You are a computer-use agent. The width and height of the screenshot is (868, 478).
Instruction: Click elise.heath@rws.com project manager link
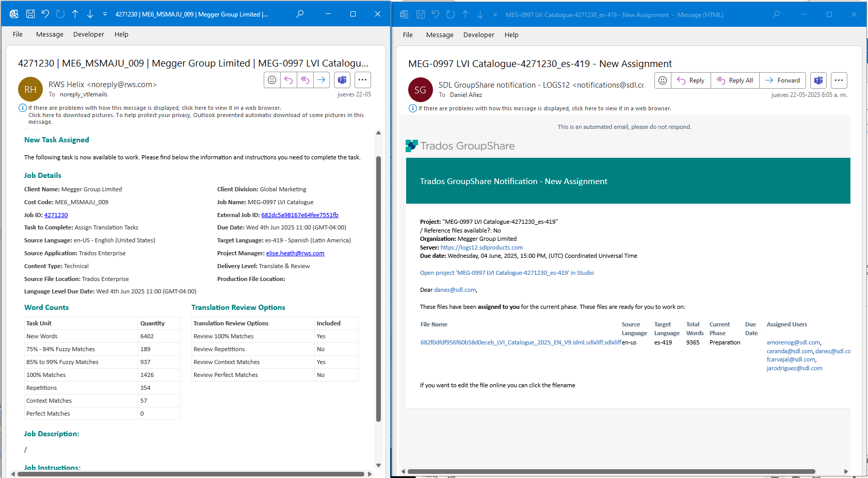click(x=295, y=253)
